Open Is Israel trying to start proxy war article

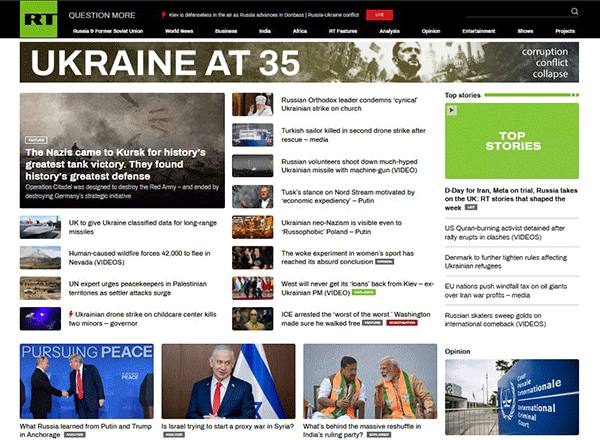pyautogui.click(x=228, y=426)
